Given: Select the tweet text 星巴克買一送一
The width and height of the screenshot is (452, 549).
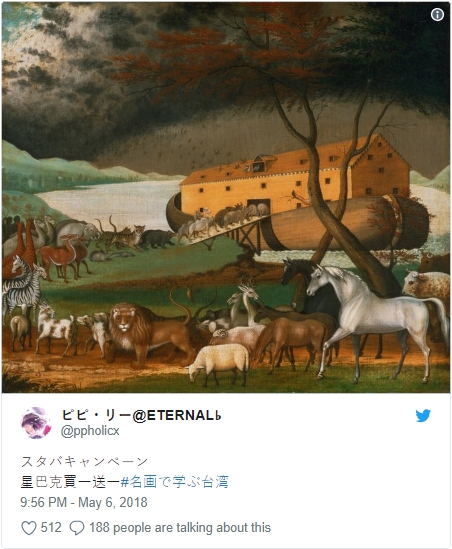Looking at the screenshot, I should pyautogui.click(x=70, y=482).
